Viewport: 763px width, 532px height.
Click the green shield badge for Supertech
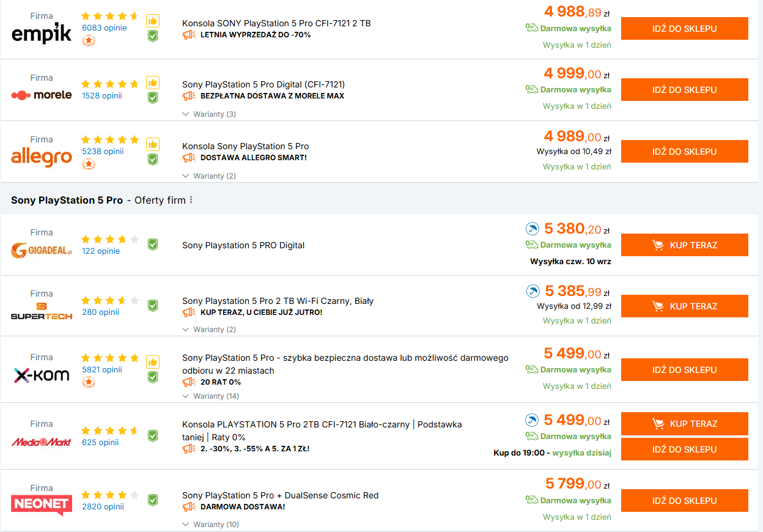pos(153,306)
